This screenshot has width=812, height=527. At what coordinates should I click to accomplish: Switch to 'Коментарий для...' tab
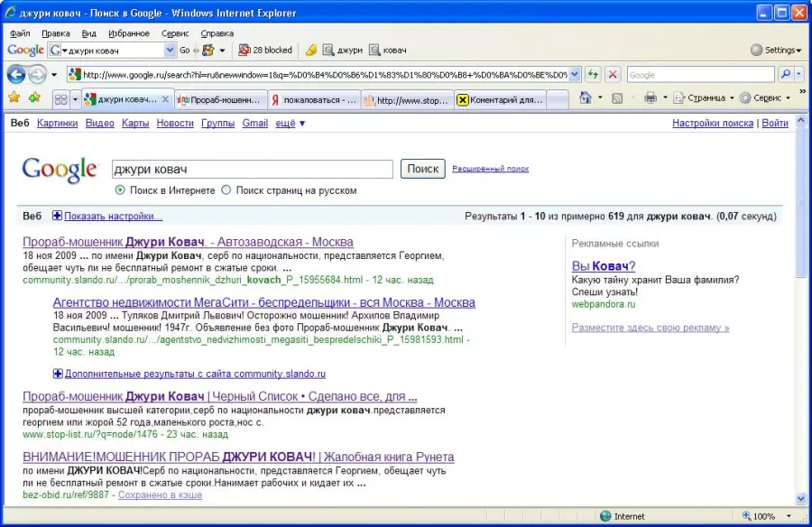coord(501,99)
